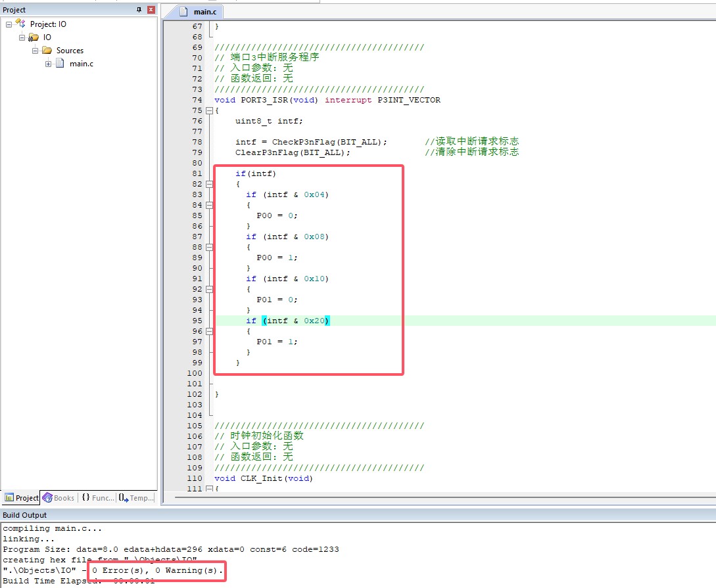The width and height of the screenshot is (716, 588).
Task: Click 'ClearP3nFlag(BIT_ALL);' statement
Action: 293,152
